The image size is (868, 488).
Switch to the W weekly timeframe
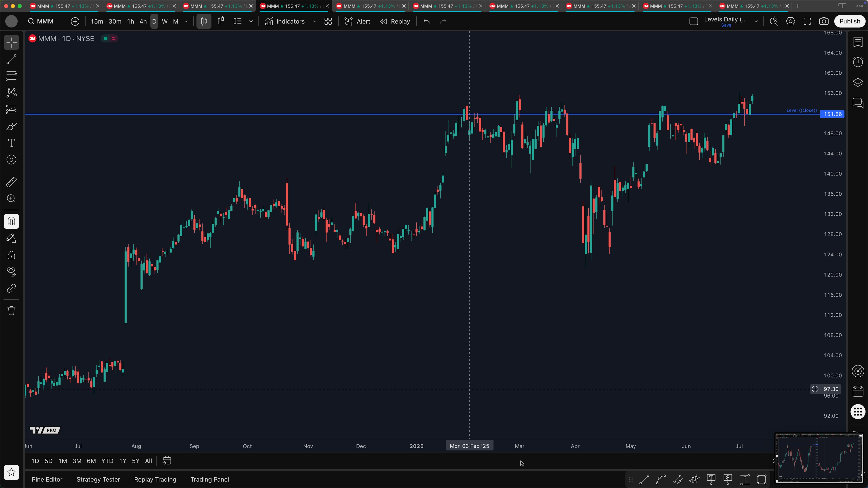click(165, 21)
